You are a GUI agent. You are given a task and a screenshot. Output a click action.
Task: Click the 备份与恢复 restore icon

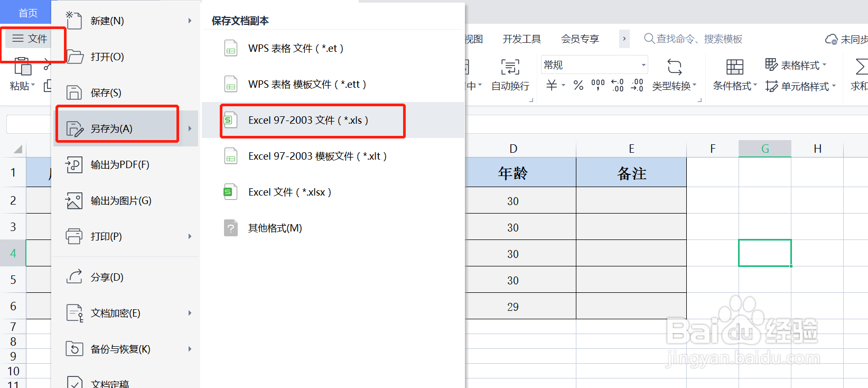pyautogui.click(x=74, y=349)
